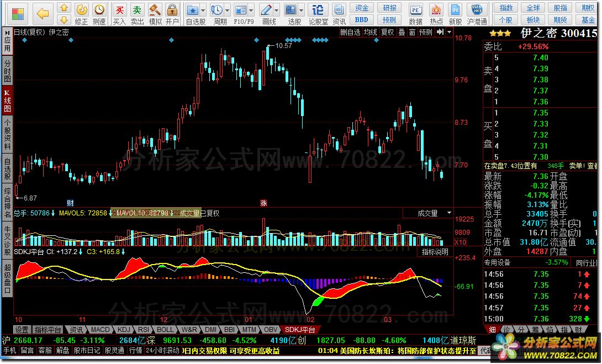Go back with the yellow arrow

tap(43, 13)
